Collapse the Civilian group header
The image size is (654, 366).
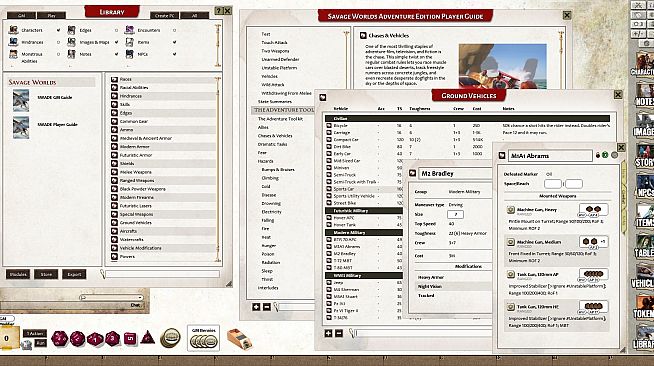click(x=467, y=118)
